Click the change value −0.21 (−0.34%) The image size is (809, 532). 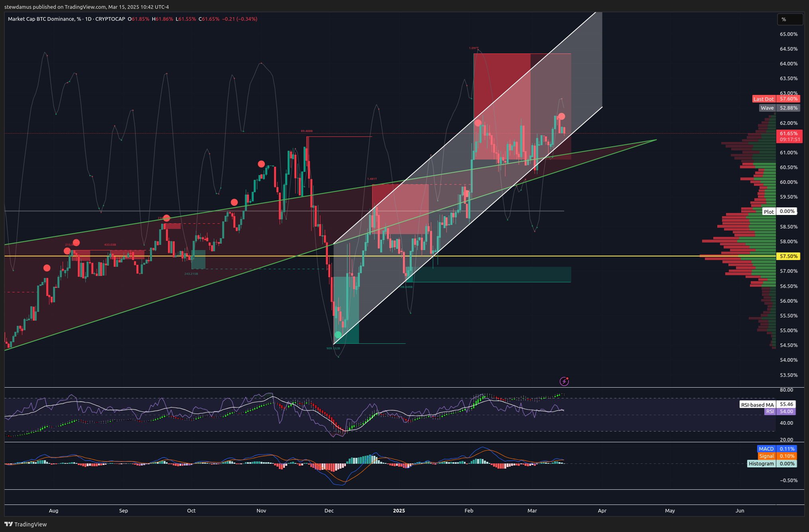240,19
